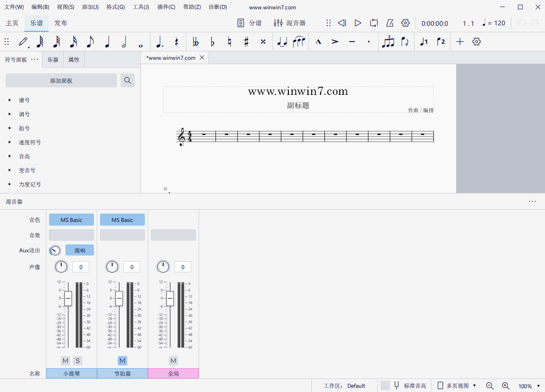Viewport: 545px width, 392px height.
Task: Apply a flat accidental
Action: tap(212, 42)
